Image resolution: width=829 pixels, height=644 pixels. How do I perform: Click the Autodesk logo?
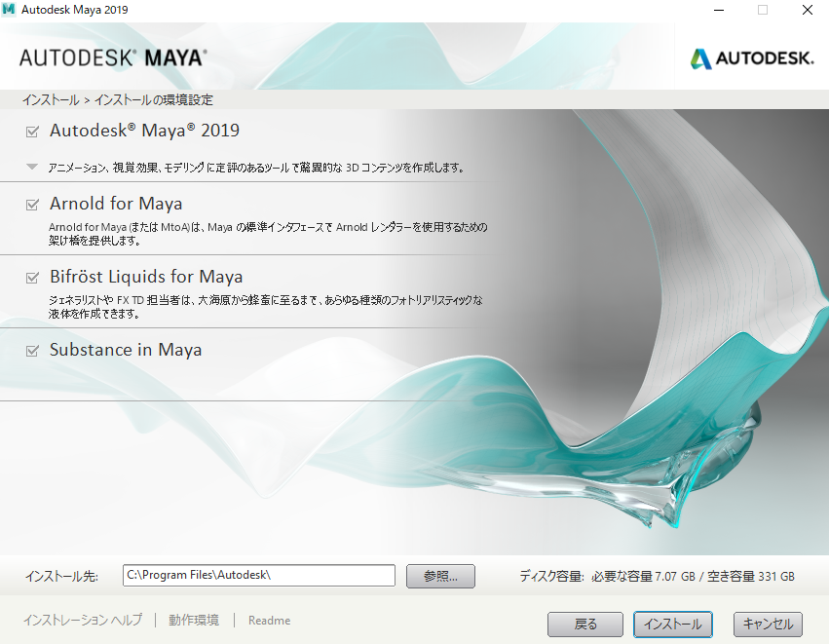751,58
